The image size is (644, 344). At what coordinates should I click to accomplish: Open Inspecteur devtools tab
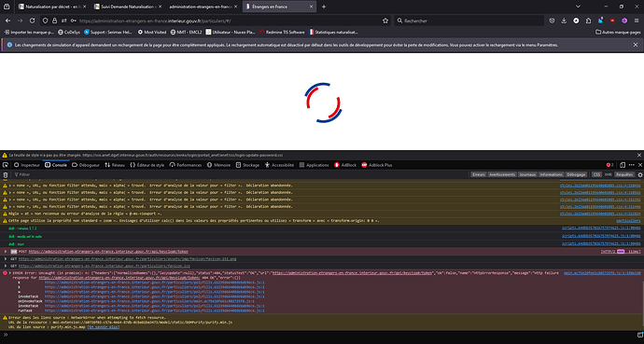click(27, 165)
